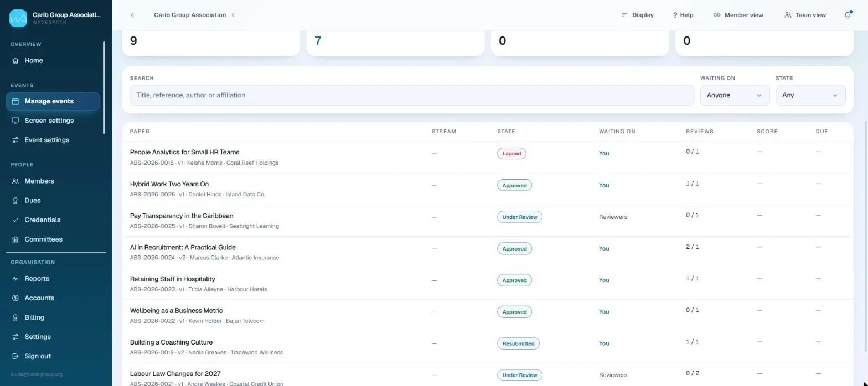
Task: Click the Screen settings monitor icon
Action: [x=15, y=121]
